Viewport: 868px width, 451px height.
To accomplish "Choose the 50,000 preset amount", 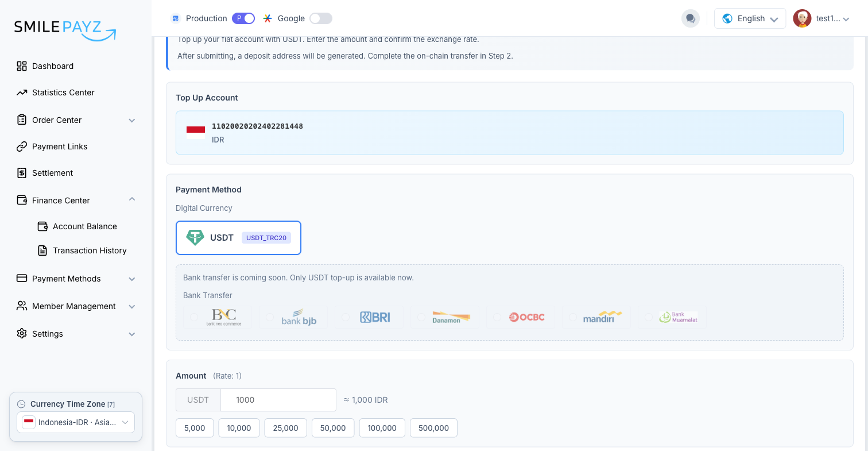I will (333, 428).
